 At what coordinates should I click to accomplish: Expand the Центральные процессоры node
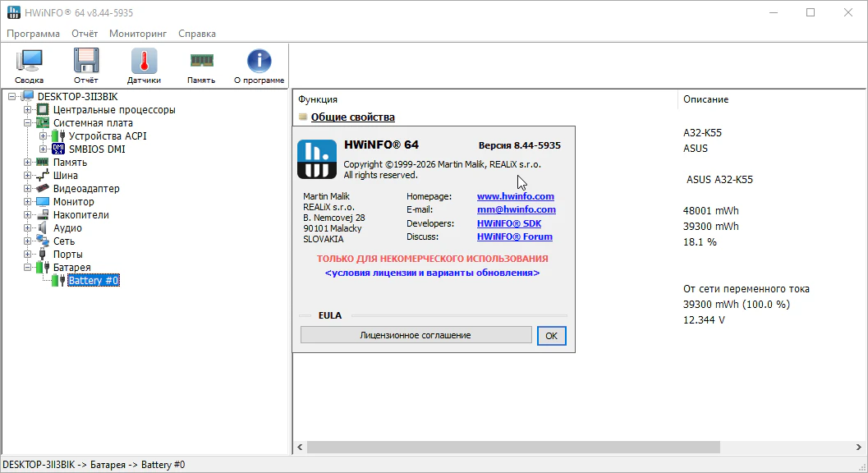(x=28, y=110)
